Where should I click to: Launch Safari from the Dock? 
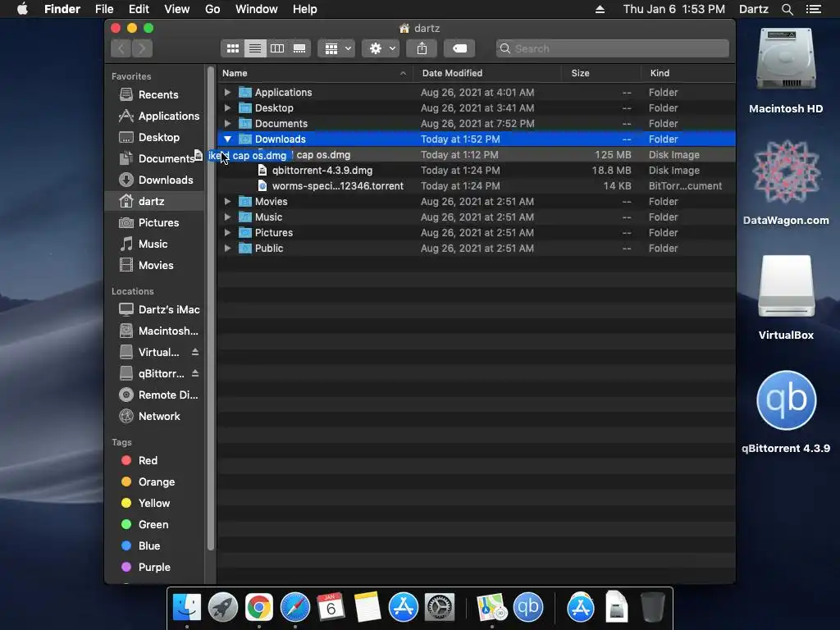point(295,608)
